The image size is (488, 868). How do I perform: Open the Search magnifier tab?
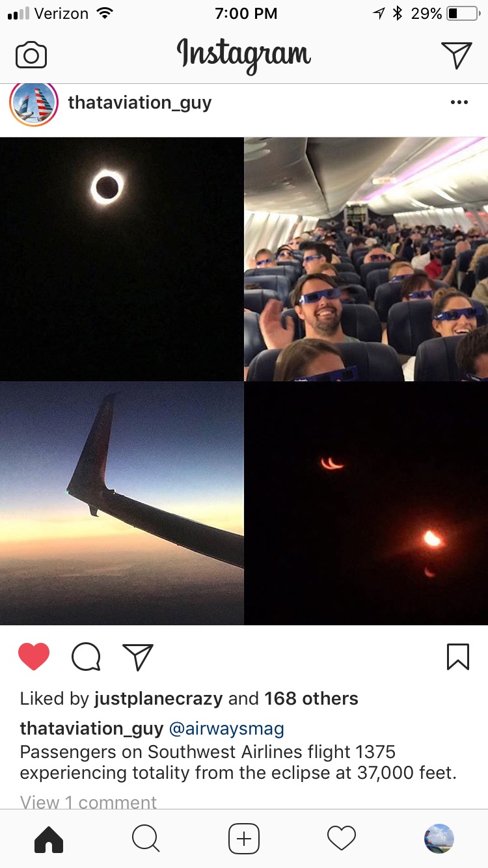click(146, 839)
